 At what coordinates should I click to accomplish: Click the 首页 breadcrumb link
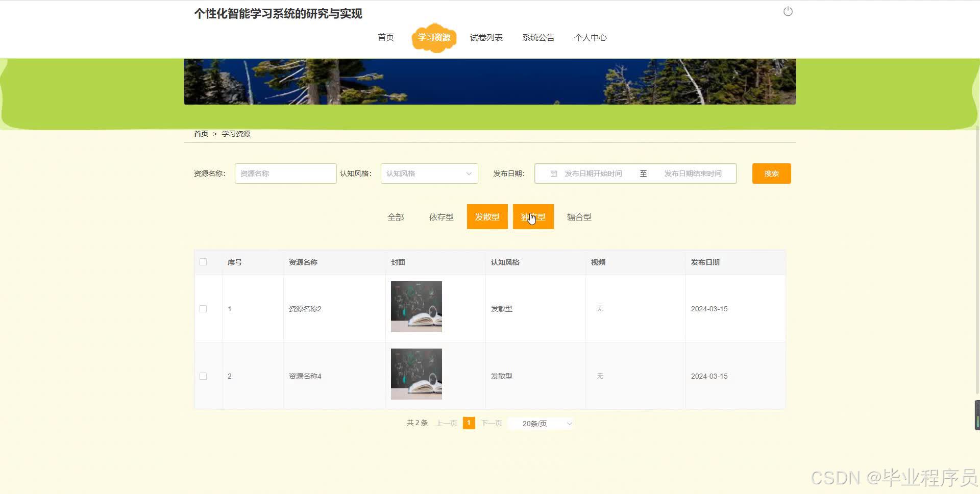pos(201,134)
